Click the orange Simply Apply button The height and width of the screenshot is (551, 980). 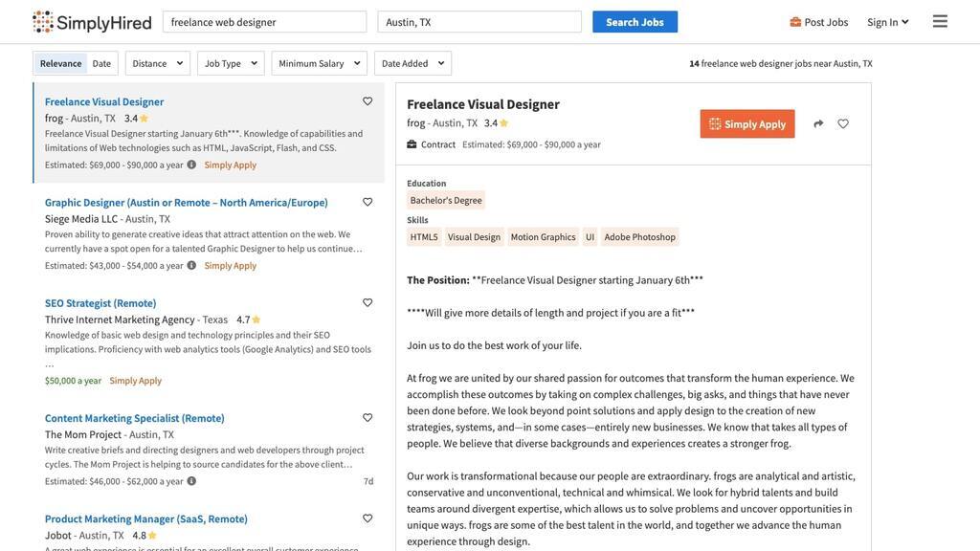tap(747, 123)
